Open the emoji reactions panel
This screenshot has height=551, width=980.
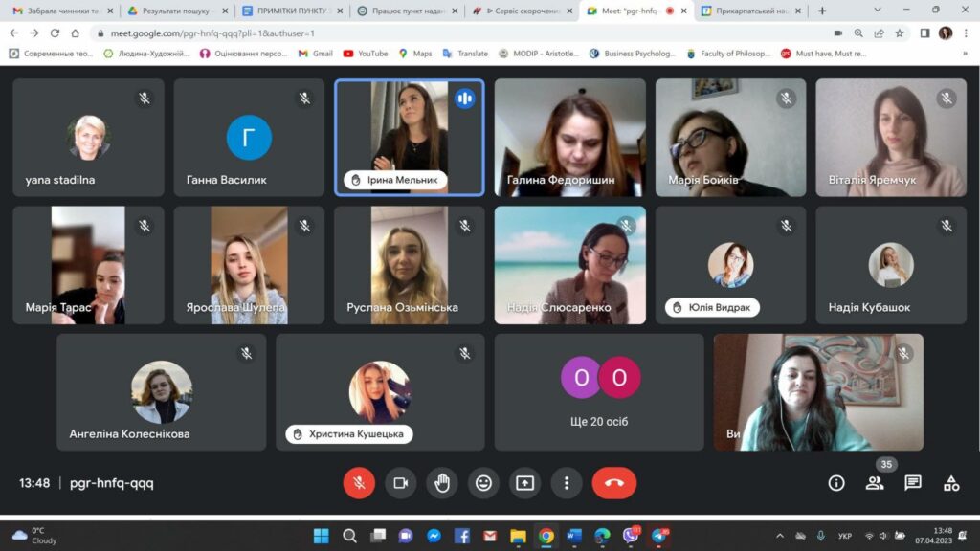(x=483, y=483)
